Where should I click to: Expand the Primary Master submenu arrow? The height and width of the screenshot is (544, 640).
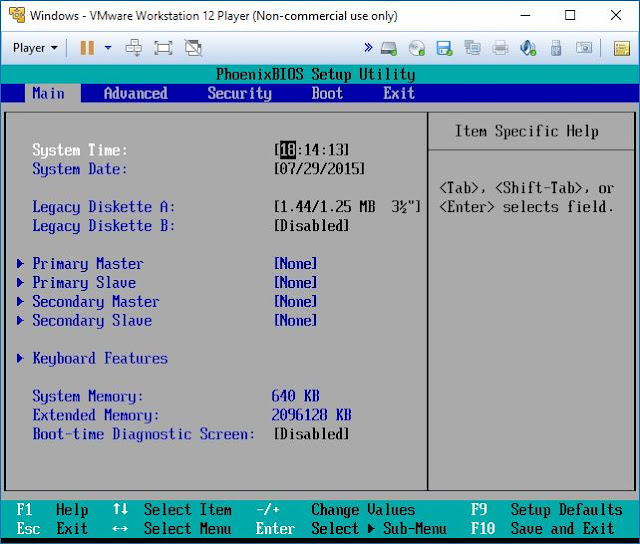[x=20, y=263]
